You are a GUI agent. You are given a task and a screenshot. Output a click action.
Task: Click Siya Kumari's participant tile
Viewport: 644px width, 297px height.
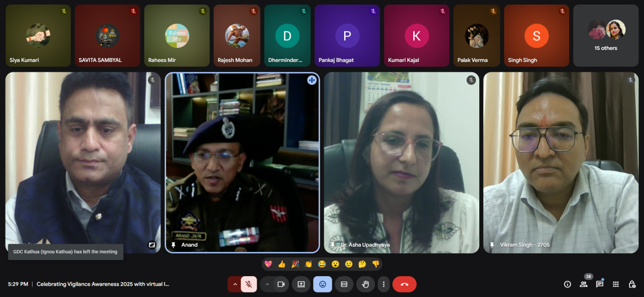[x=38, y=36]
